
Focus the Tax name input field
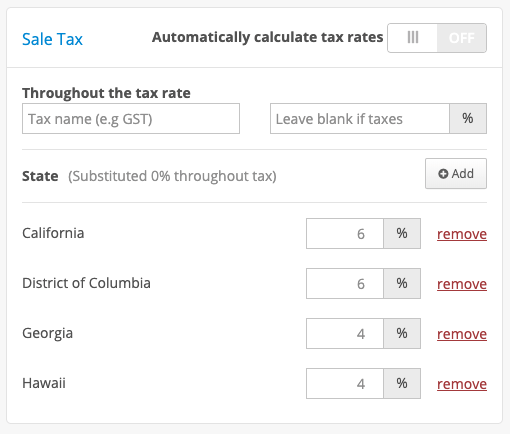point(131,119)
